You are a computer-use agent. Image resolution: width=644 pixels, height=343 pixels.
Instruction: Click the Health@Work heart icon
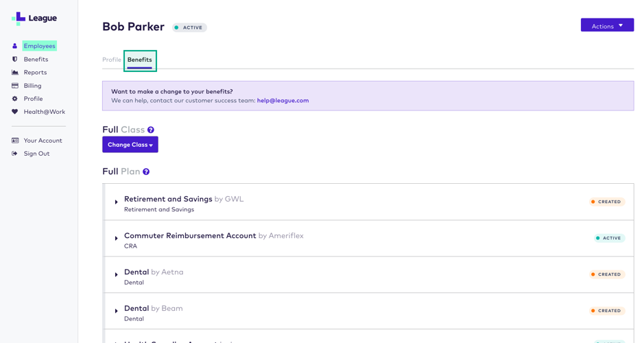click(15, 112)
